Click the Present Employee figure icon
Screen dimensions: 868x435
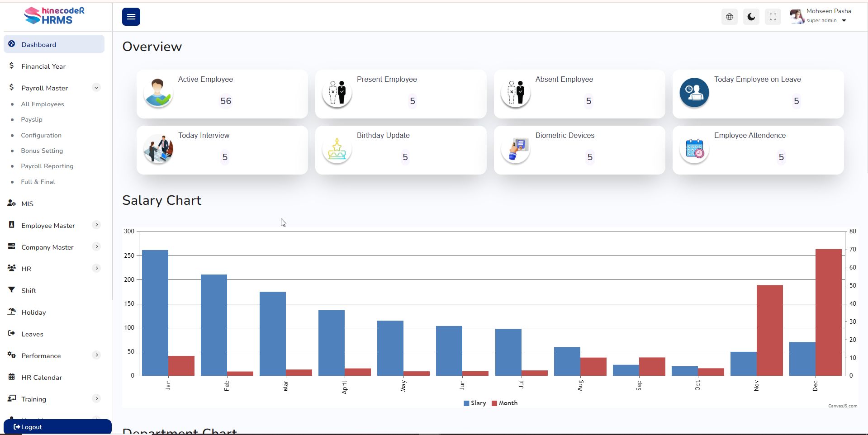pos(337,93)
